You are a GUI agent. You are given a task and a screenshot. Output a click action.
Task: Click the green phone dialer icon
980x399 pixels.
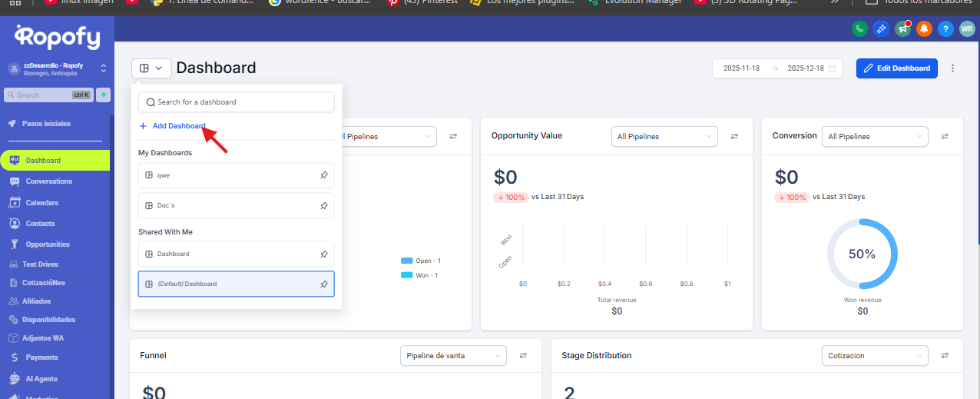point(859,28)
